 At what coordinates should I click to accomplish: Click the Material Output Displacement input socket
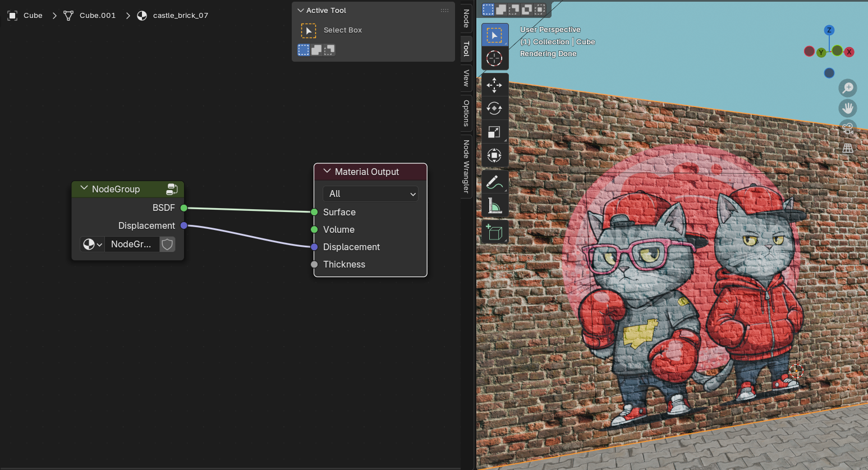pyautogui.click(x=314, y=247)
